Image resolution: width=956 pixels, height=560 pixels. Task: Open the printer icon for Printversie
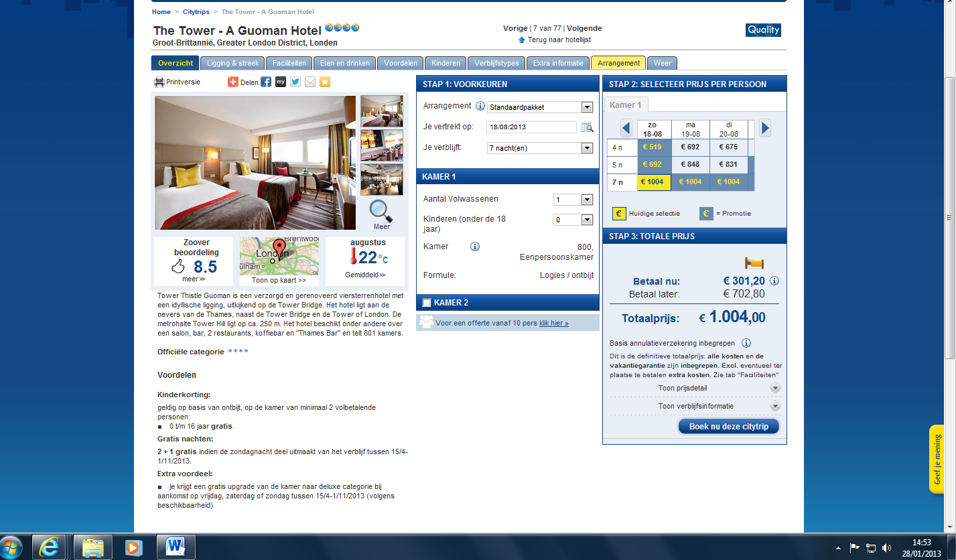159,82
